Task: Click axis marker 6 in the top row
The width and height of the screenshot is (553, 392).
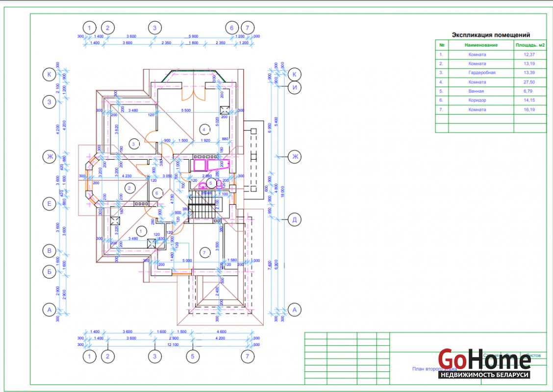Action: pyautogui.click(x=232, y=28)
